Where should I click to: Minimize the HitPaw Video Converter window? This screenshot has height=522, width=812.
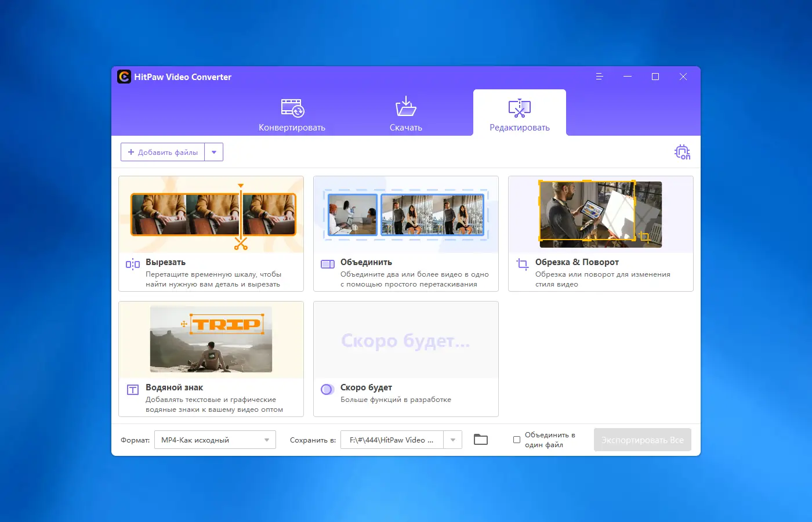(x=628, y=77)
